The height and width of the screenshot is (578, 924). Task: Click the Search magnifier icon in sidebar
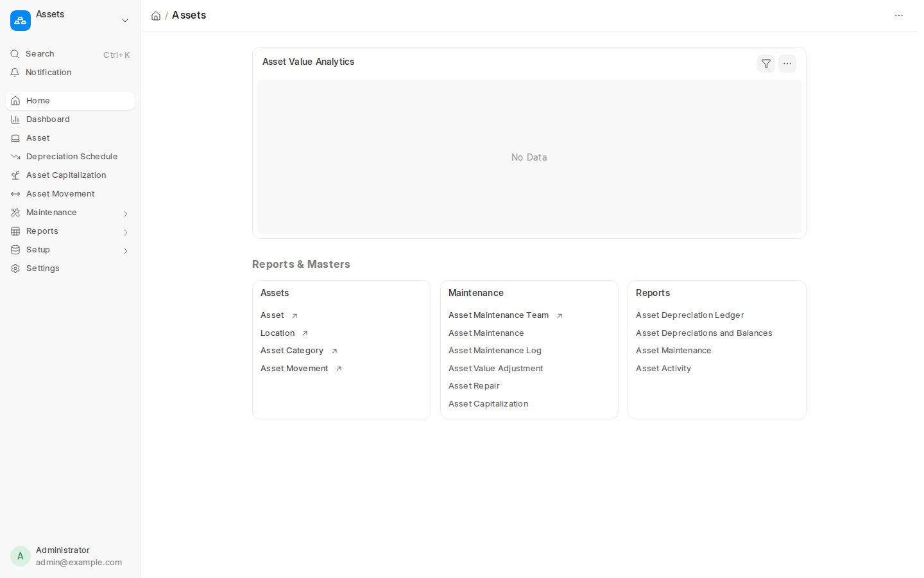pyautogui.click(x=15, y=54)
